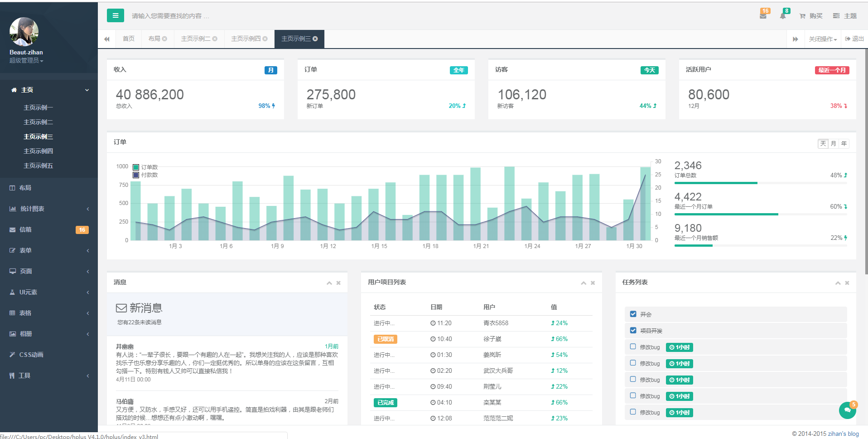Collapse the 任务列表 panel chevron icon
Image resolution: width=868 pixels, height=439 pixels.
pos(838,283)
